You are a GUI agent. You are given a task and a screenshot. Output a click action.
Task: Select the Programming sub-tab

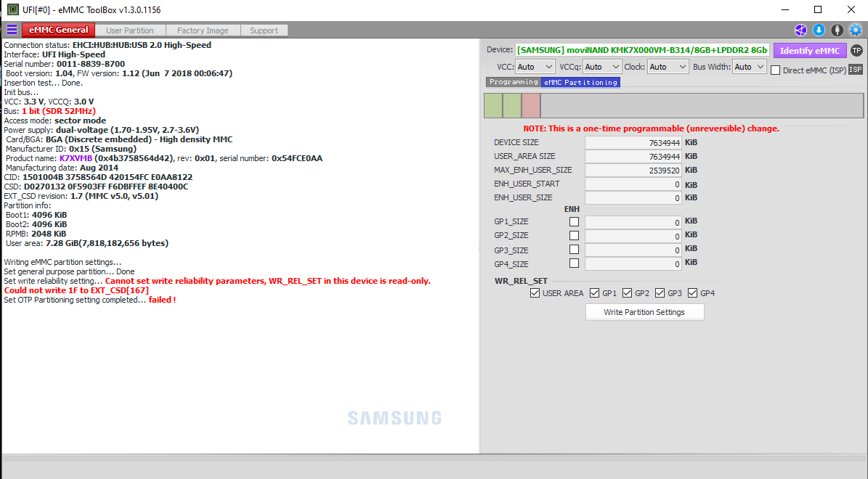(x=513, y=82)
